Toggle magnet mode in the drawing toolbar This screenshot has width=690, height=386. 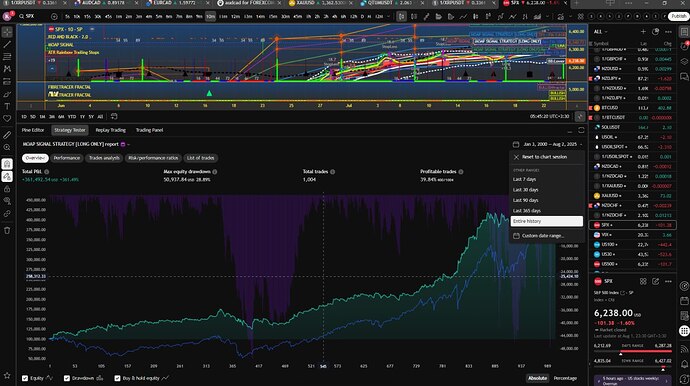(x=7, y=164)
